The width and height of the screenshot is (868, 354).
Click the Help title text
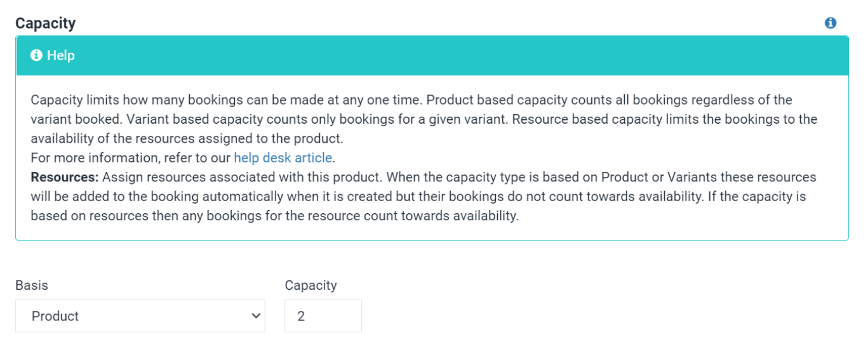(x=61, y=56)
